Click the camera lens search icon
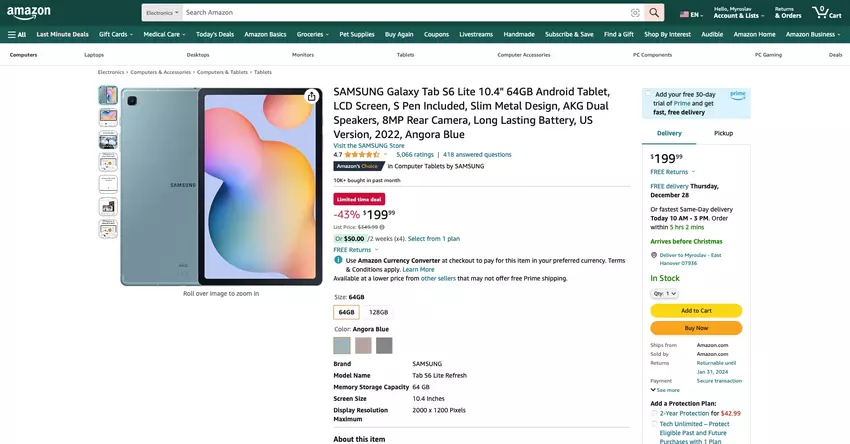850x444 pixels. [x=635, y=13]
